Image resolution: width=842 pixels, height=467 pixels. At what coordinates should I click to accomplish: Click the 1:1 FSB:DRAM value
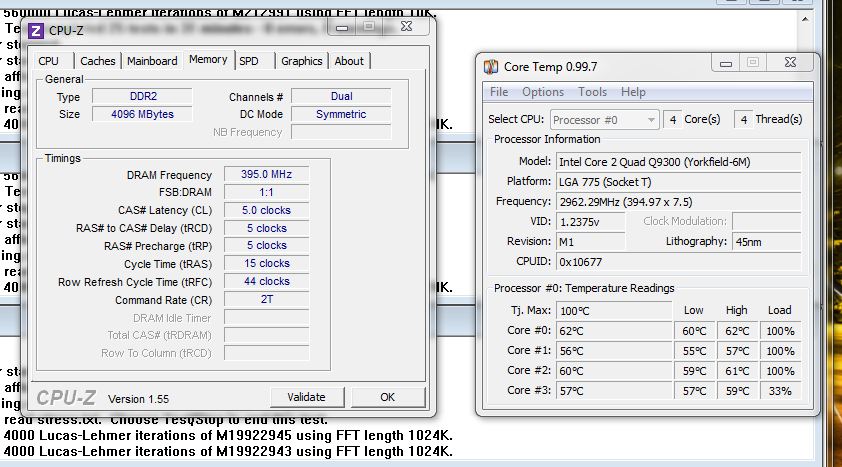[x=266, y=192]
